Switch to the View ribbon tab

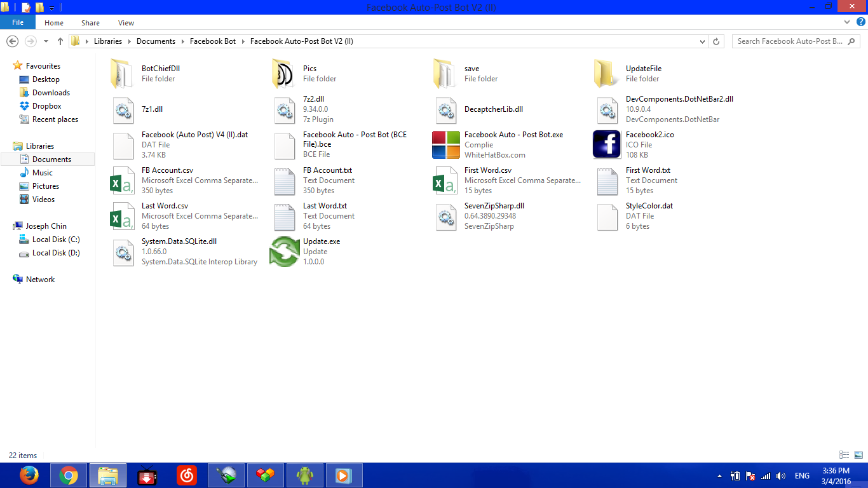pos(126,23)
